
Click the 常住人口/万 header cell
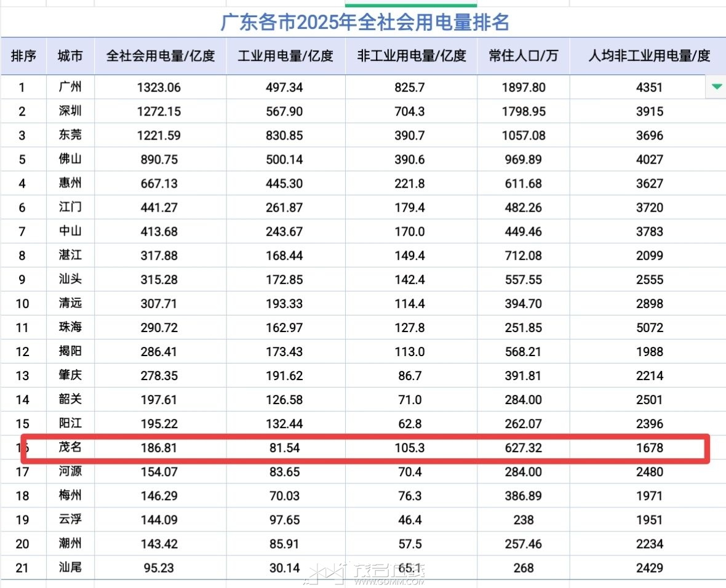pos(523,56)
